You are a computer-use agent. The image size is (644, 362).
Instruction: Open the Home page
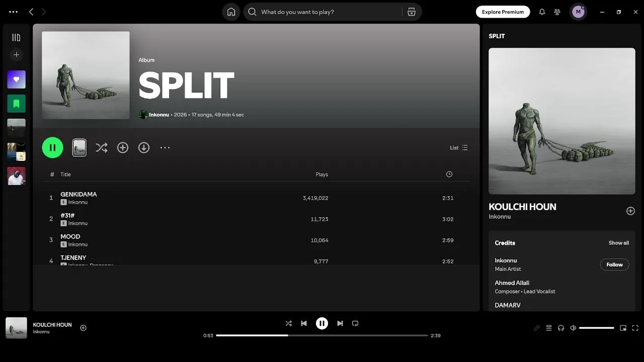[231, 12]
